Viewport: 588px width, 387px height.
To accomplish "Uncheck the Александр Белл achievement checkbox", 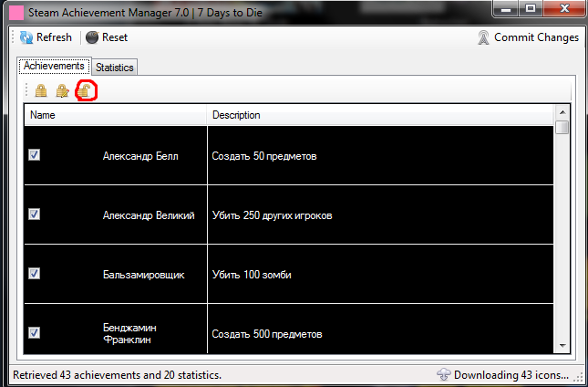I will (34, 155).
